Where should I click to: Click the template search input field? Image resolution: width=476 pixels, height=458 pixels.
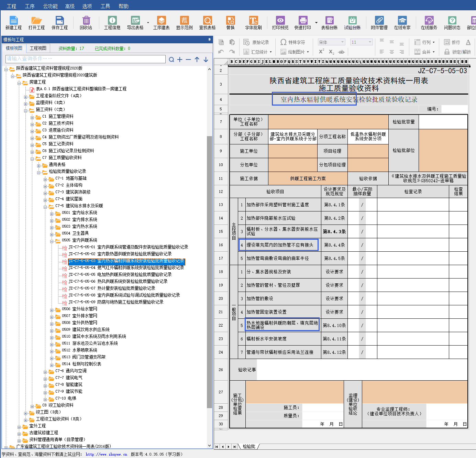[86, 59]
